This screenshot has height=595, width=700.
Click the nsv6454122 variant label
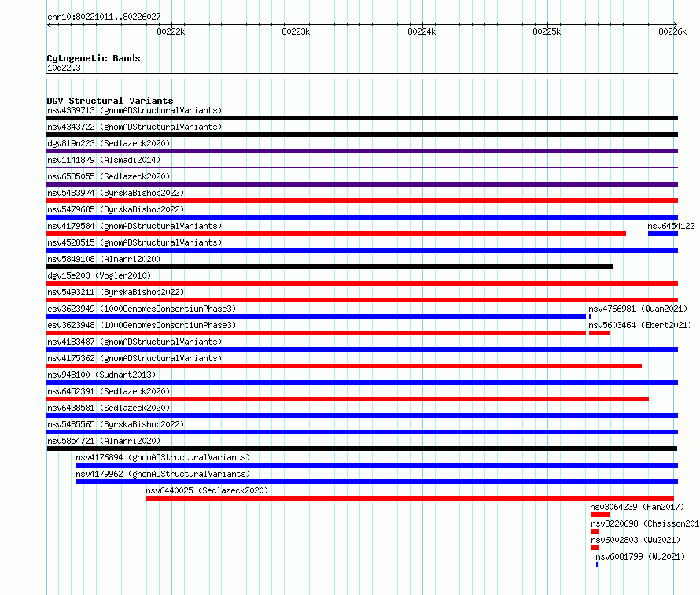point(671,226)
